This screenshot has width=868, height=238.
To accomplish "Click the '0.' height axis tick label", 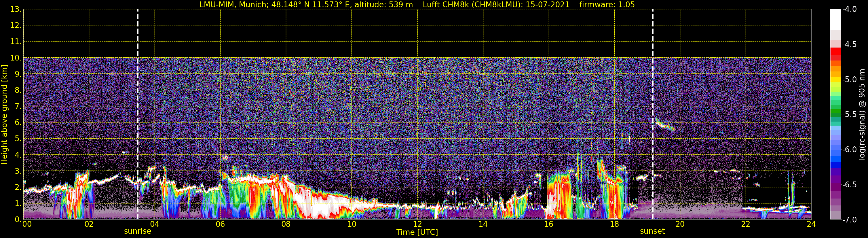I will 18,220.
